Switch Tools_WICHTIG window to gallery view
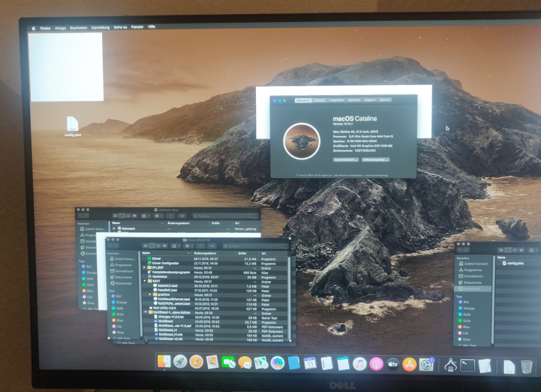This screenshot has width=541, height=392. 165,246
